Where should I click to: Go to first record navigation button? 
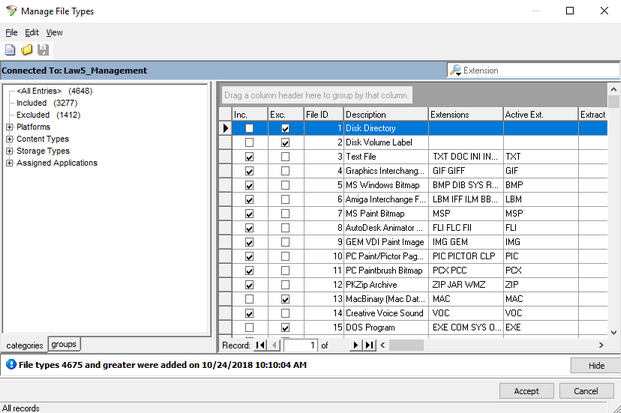(260, 345)
